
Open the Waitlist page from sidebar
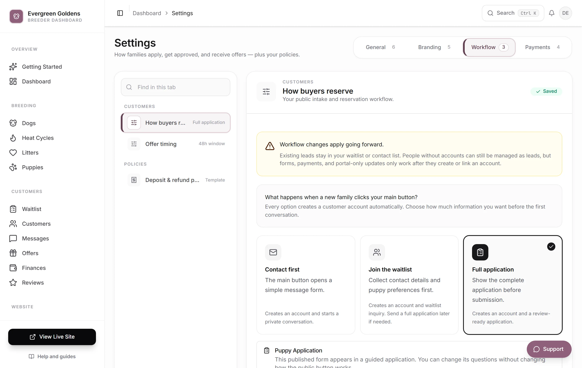tap(52, 209)
